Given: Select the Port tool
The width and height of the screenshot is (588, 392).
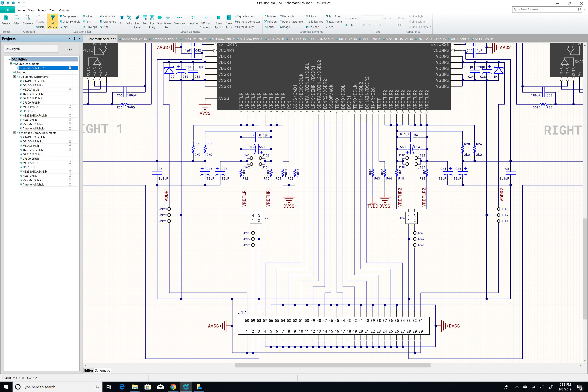Looking at the screenshot, I should (160, 20).
